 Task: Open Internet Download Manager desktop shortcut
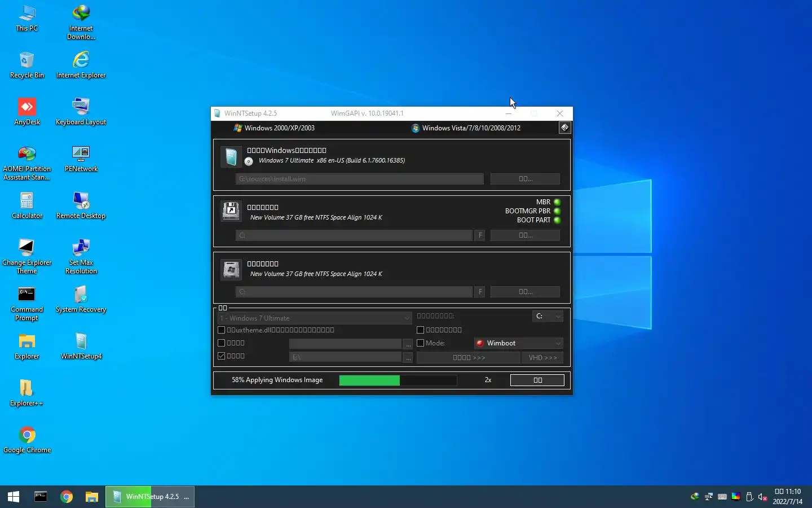tap(81, 23)
